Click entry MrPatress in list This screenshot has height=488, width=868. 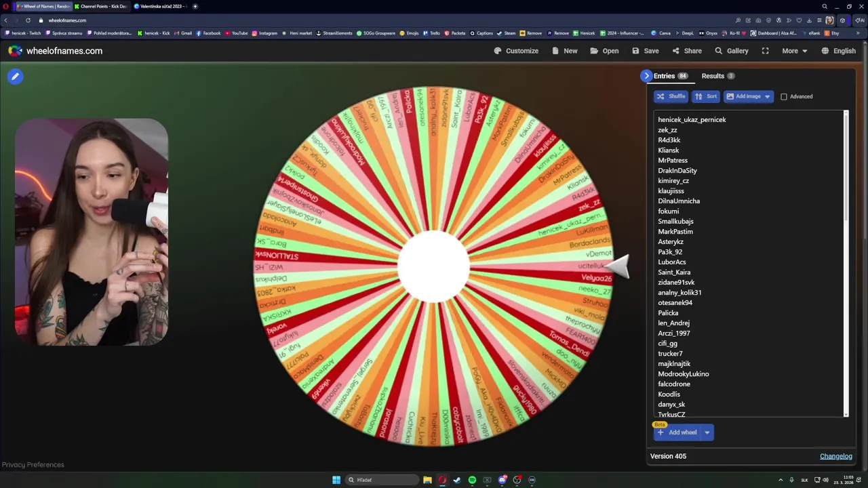pos(673,161)
